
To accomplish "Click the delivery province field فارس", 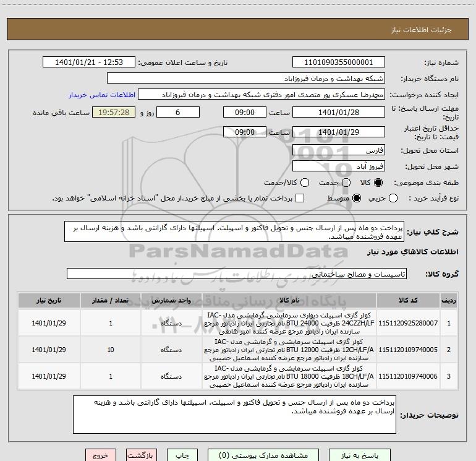I will [x=339, y=150].
